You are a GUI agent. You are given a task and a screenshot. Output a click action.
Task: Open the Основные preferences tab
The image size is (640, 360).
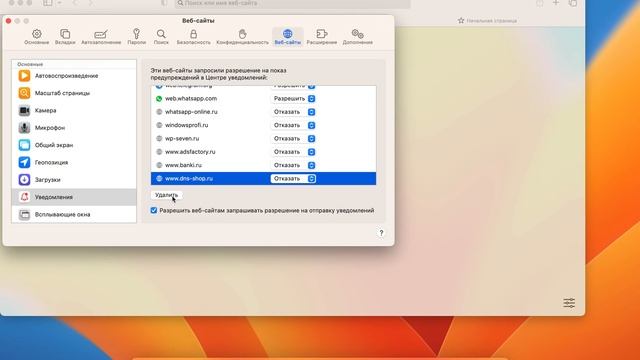click(x=36, y=37)
